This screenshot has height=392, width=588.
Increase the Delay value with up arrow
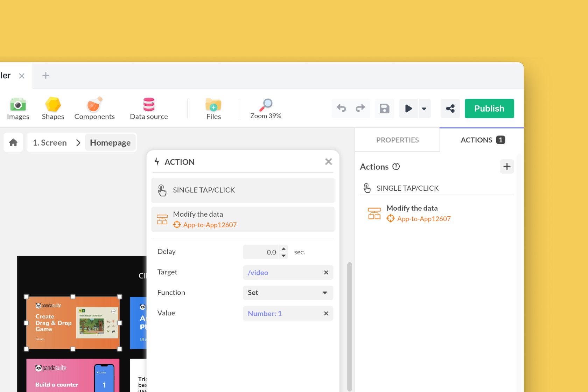(x=283, y=248)
